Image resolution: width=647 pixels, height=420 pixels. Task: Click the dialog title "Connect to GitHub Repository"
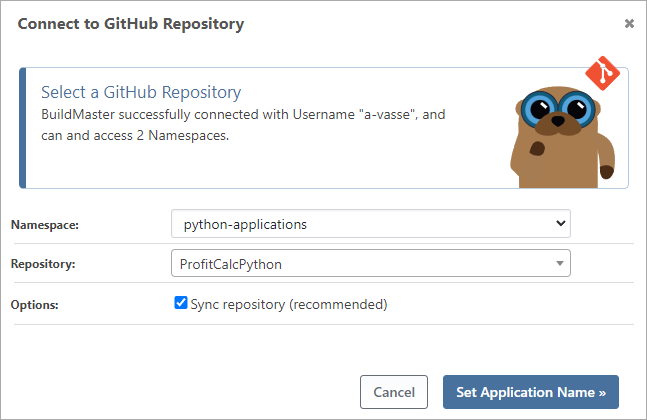[x=130, y=23]
